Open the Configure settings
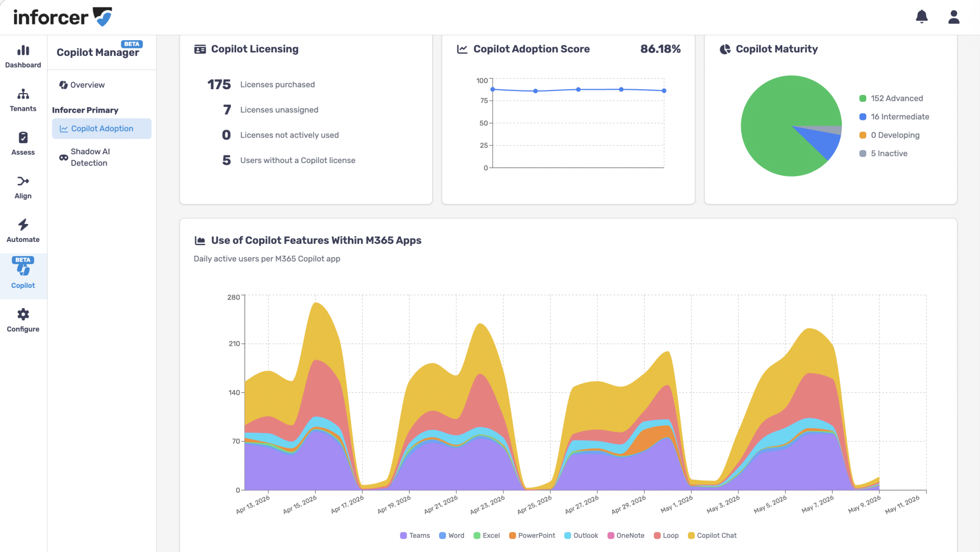Screen dimensions: 980x552 (x=23, y=321)
